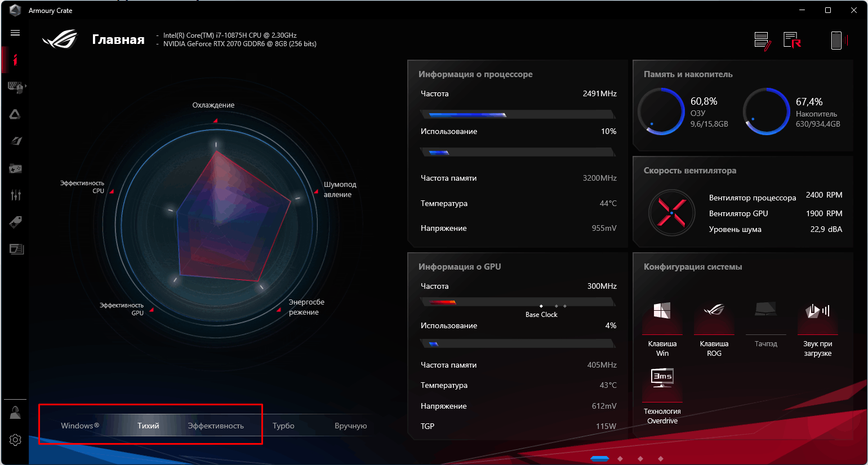Click CPU temperature value 44°C
Screen dimensions: 868x465
(x=608, y=203)
